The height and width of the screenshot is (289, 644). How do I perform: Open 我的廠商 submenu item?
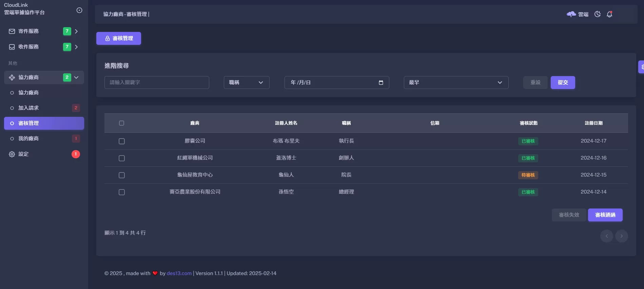44,139
